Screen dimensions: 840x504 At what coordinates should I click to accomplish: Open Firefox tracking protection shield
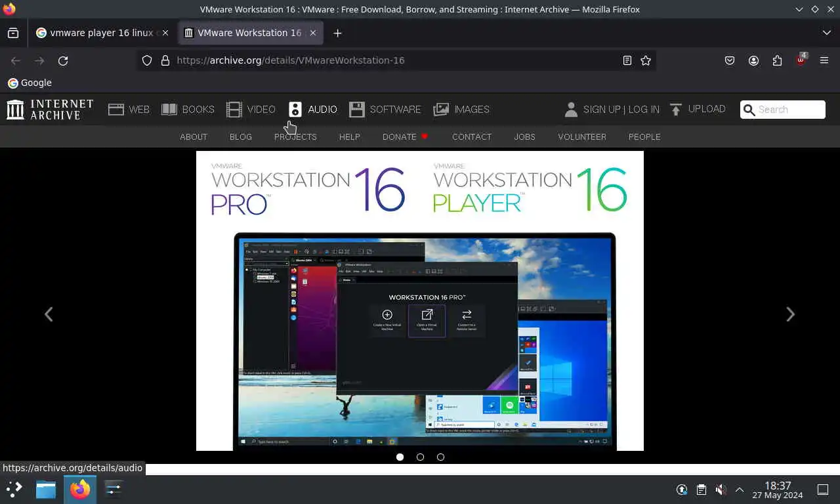click(x=147, y=60)
